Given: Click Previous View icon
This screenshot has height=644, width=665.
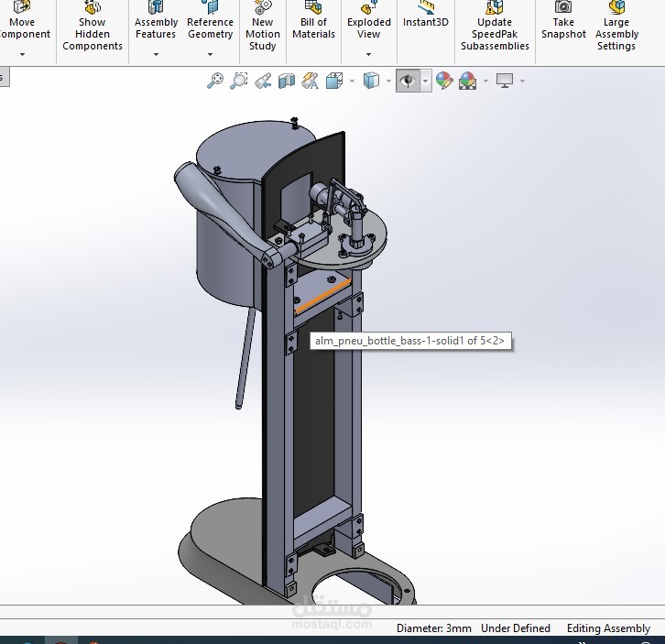Looking at the screenshot, I should click(x=263, y=81).
